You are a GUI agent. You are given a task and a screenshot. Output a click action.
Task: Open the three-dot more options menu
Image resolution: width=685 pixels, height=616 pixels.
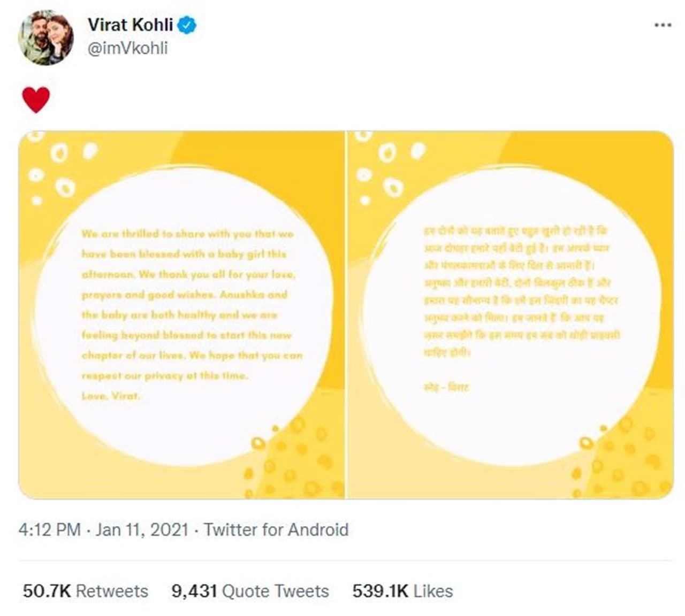click(x=663, y=25)
